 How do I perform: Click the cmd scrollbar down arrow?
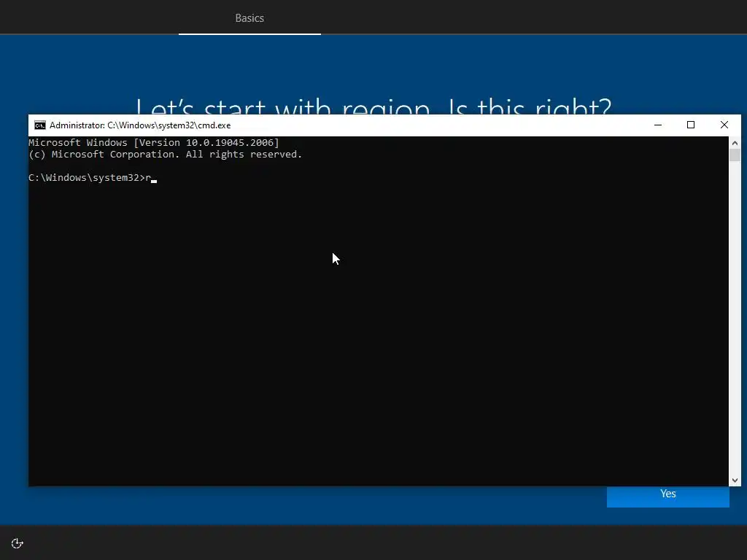point(735,481)
